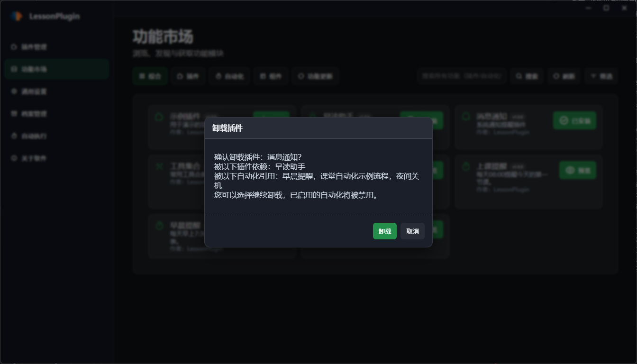This screenshot has width=637, height=364.
Task: Focus the feature search input field
Action: tap(462, 76)
